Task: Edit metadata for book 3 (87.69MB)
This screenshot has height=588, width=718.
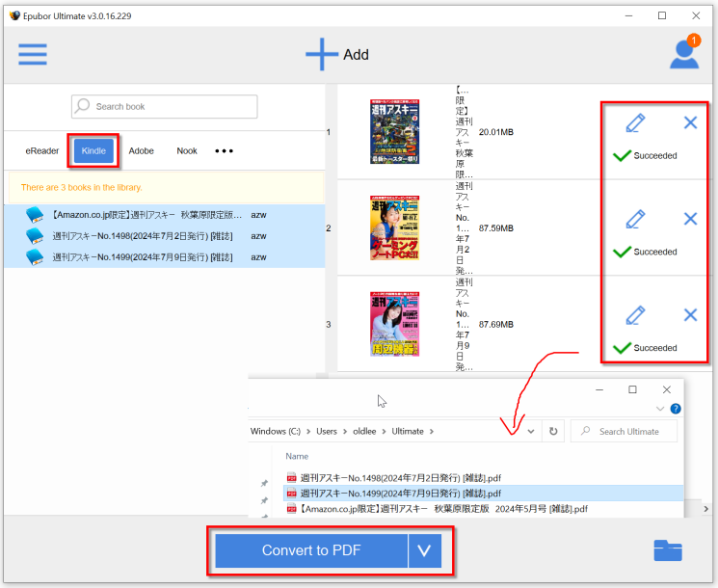Action: [x=635, y=315]
